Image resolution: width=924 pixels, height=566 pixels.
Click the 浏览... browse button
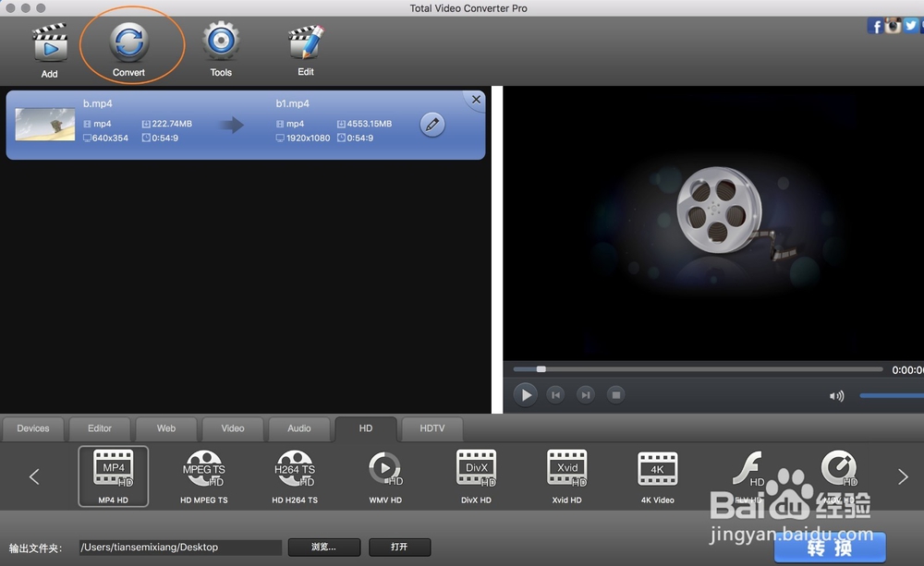click(x=324, y=548)
